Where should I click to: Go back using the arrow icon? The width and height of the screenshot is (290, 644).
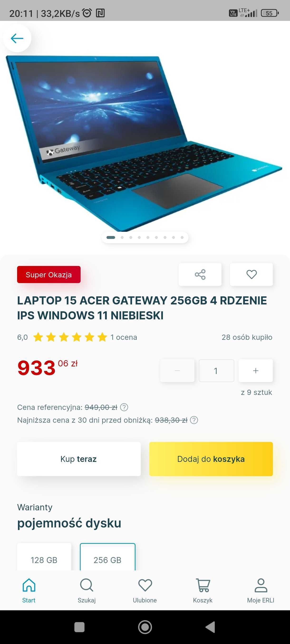17,38
